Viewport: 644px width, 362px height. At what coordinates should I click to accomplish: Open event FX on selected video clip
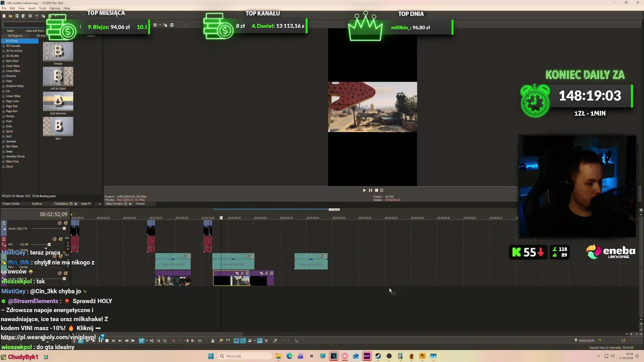242,274
